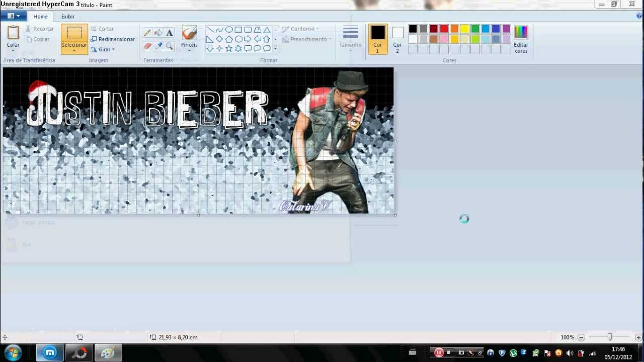
Task: Choose the hexagon shape
Action: (x=238, y=39)
